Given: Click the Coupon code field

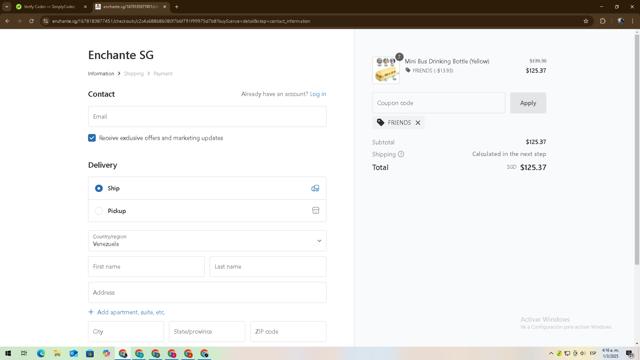Looking at the screenshot, I should (x=438, y=103).
